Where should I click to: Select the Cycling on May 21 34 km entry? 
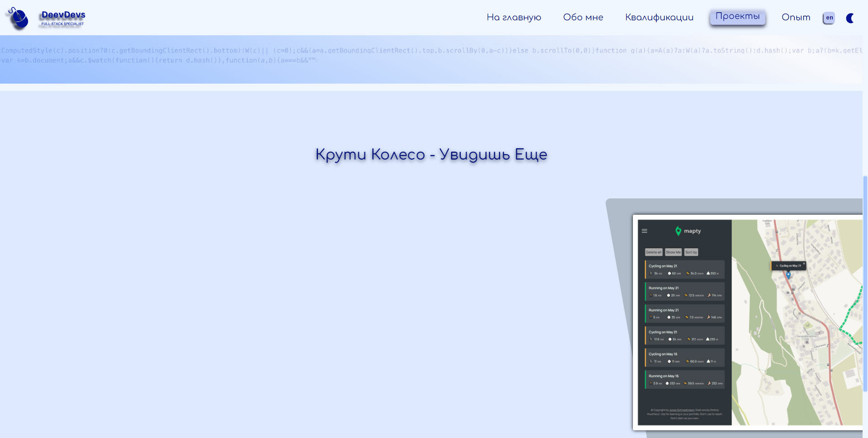click(x=684, y=269)
